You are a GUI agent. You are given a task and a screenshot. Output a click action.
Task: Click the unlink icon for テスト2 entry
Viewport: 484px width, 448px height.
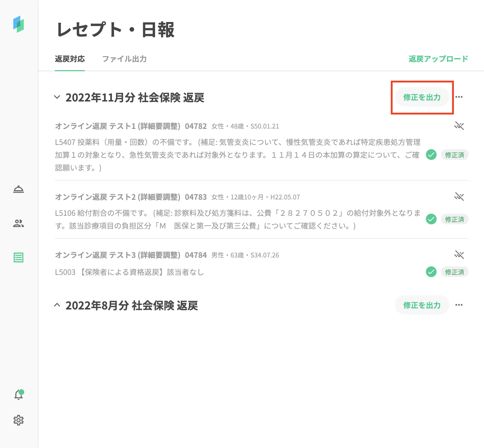(459, 197)
